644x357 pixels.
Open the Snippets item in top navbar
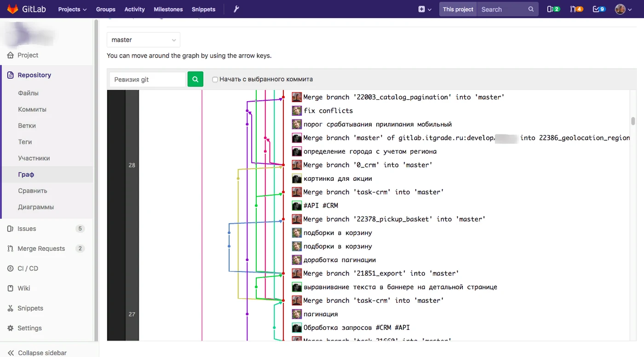[203, 9]
